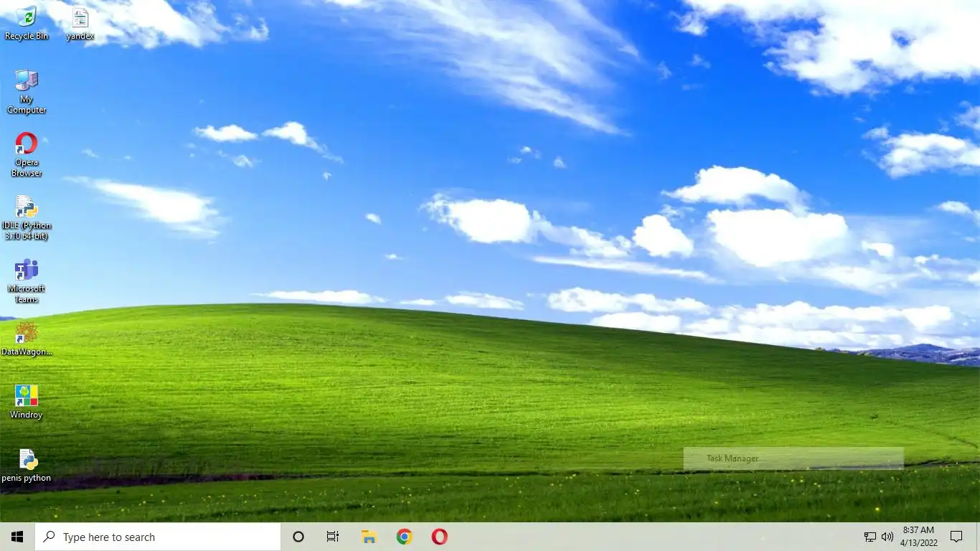Open the volume control in system tray

[887, 537]
